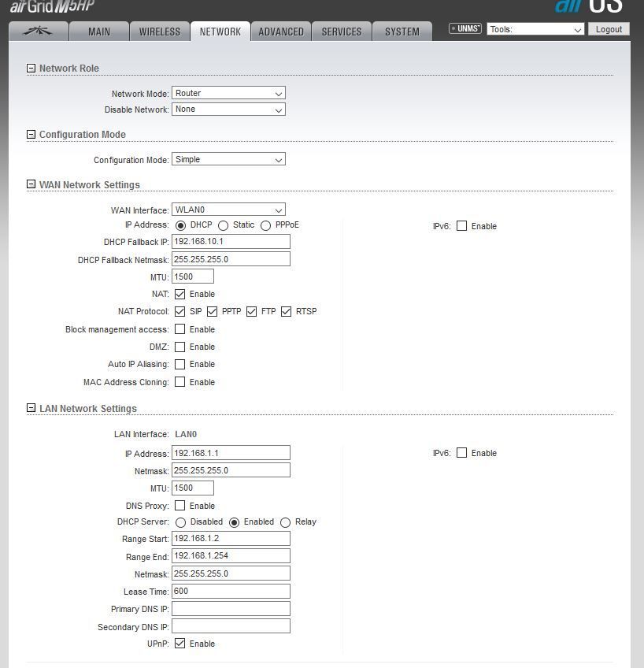Click the Primary DNS IP field
This screenshot has height=668, width=644.
click(231, 609)
